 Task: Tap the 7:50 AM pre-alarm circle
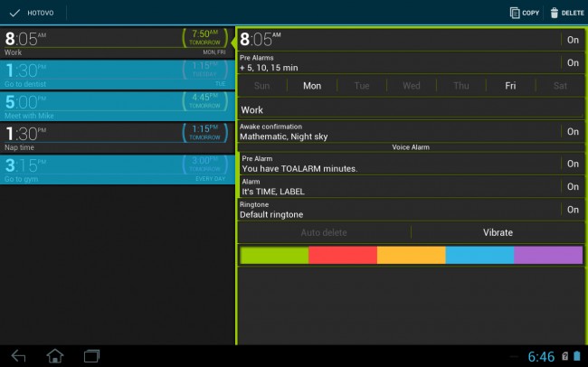[x=205, y=37]
